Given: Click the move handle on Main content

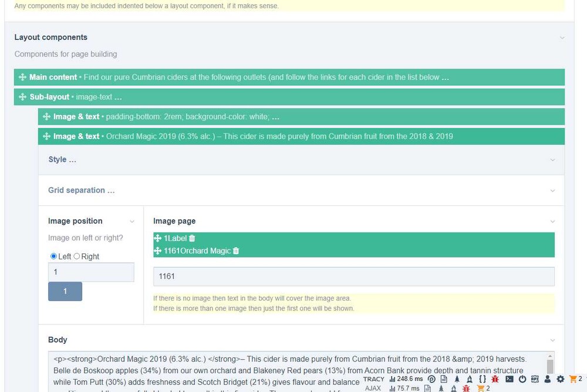Looking at the screenshot, I should pos(22,77).
